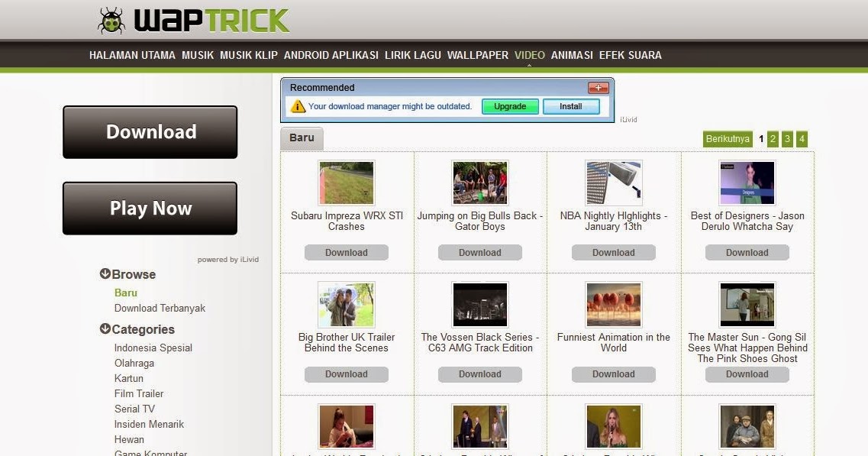Collapse the Browse section arrow icon
The image size is (868, 456).
[105, 273]
